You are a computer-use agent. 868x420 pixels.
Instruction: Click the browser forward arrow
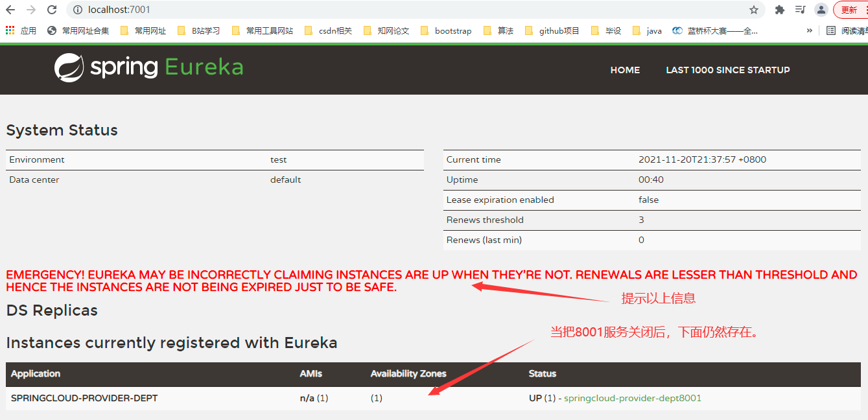point(30,10)
